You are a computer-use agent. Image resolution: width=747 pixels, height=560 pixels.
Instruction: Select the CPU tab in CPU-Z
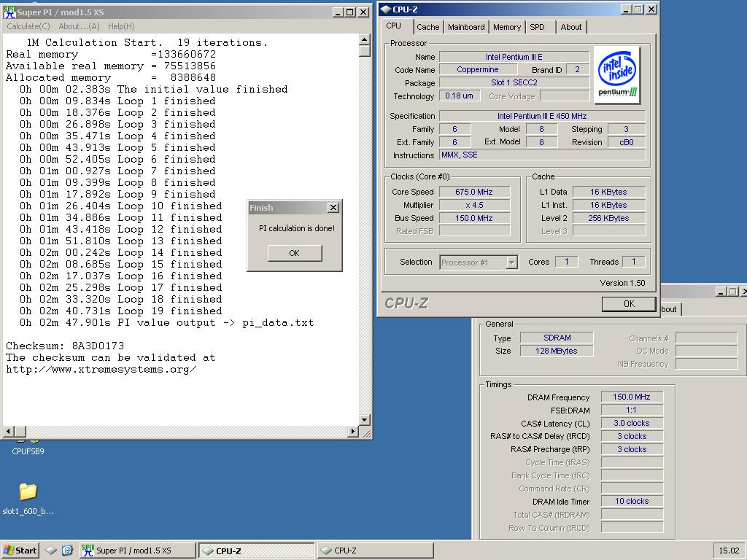tap(393, 26)
